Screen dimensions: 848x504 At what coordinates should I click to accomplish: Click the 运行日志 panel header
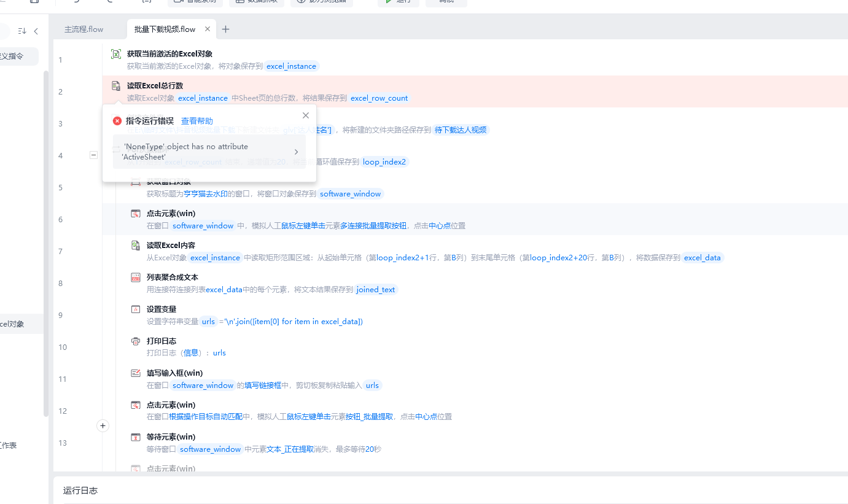[x=80, y=490]
